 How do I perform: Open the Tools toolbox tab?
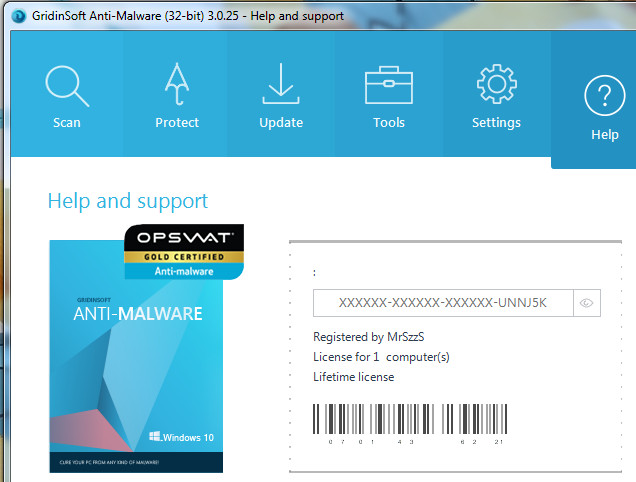[389, 94]
